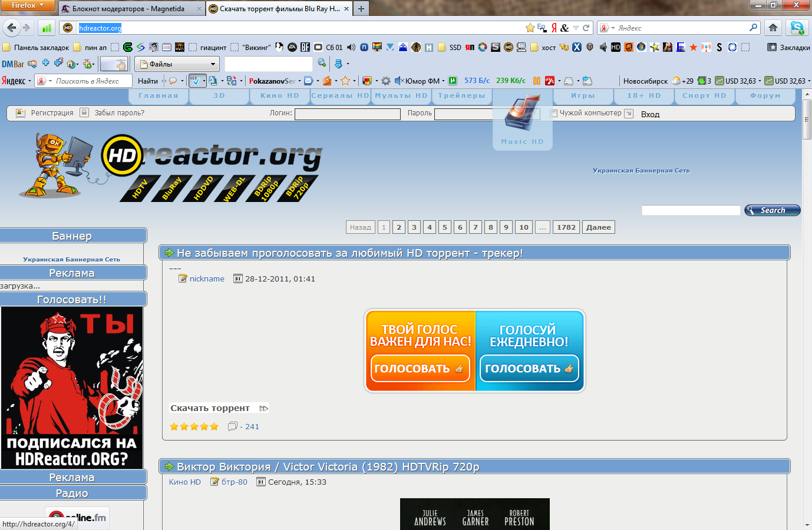Open the black S bookmark icon

(719, 47)
